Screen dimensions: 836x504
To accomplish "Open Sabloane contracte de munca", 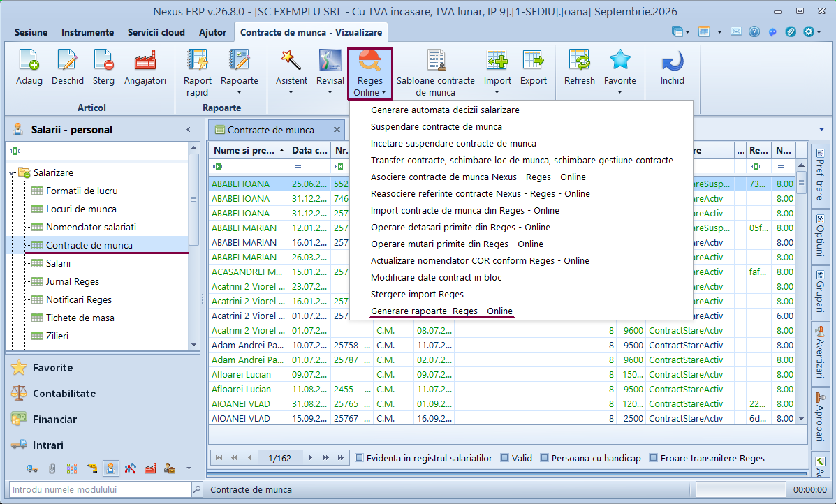I will point(436,73).
